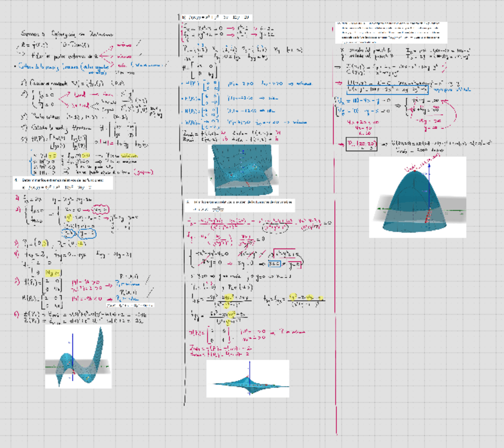Image resolution: width=504 pixels, height=448 pixels.
Task: Select the pasted paragraph problem text block
Action: pos(391,33)
